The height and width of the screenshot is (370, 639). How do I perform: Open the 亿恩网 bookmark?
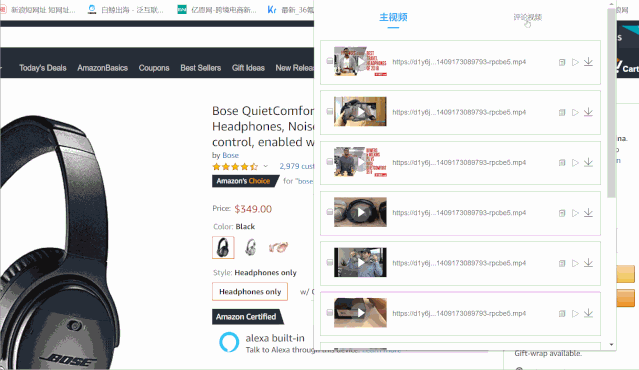tap(217, 10)
